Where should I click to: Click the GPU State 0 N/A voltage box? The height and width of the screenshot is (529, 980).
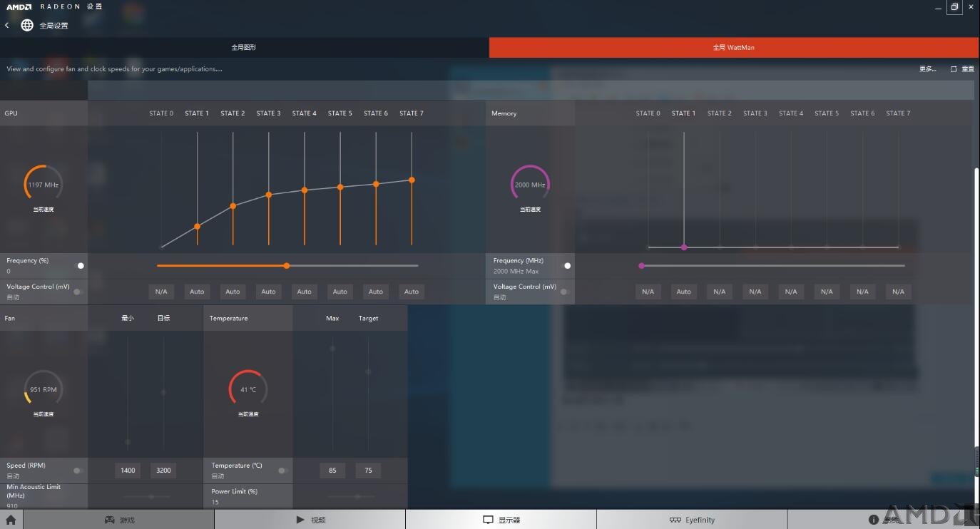161,292
